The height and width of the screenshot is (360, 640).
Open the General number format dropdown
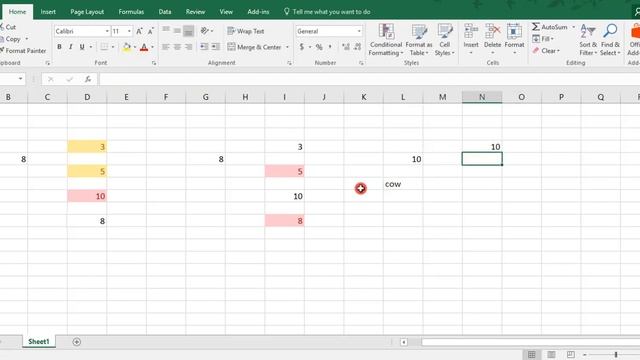click(x=359, y=31)
